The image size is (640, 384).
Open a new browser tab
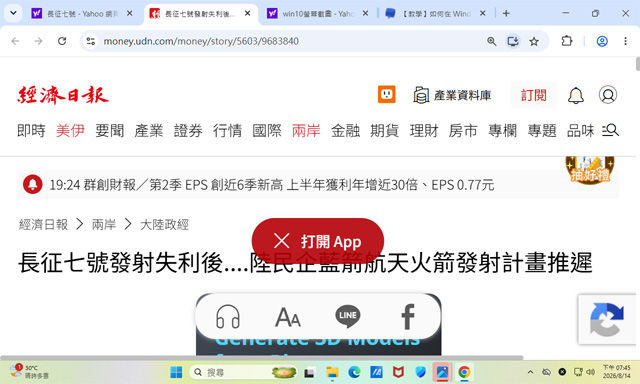(x=506, y=13)
